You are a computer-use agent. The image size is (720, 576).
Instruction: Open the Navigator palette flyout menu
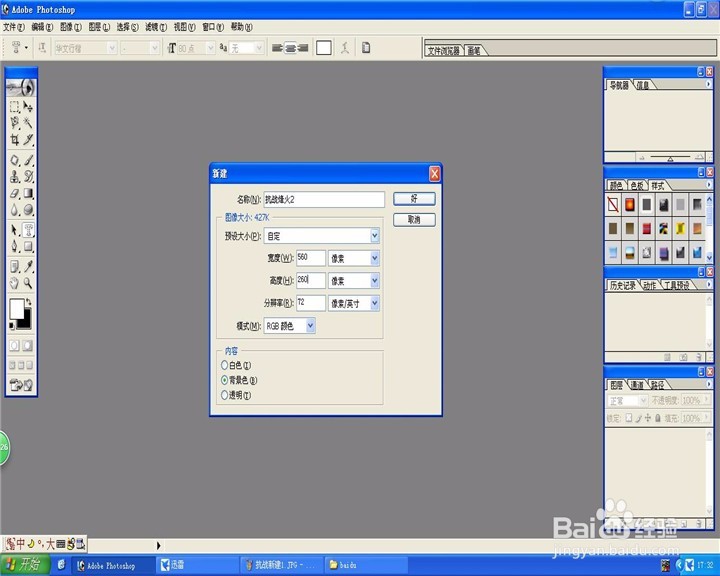click(x=709, y=84)
